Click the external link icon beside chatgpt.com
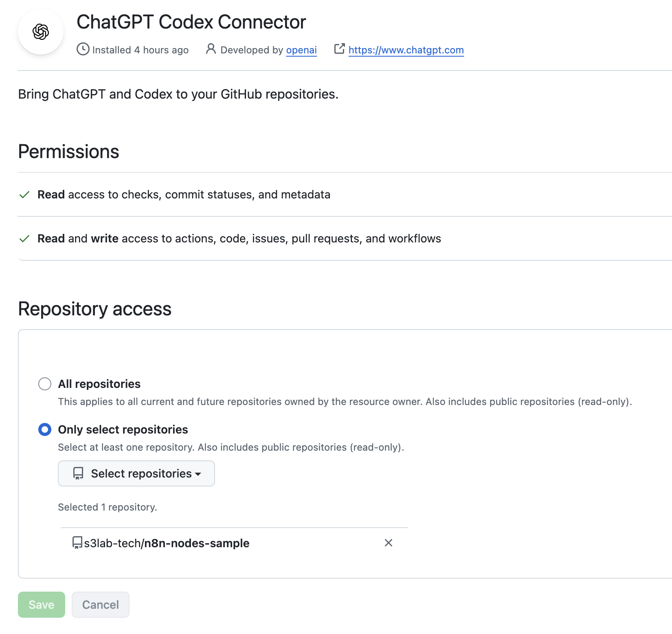Viewport: 672px width, 634px height. pos(339,49)
